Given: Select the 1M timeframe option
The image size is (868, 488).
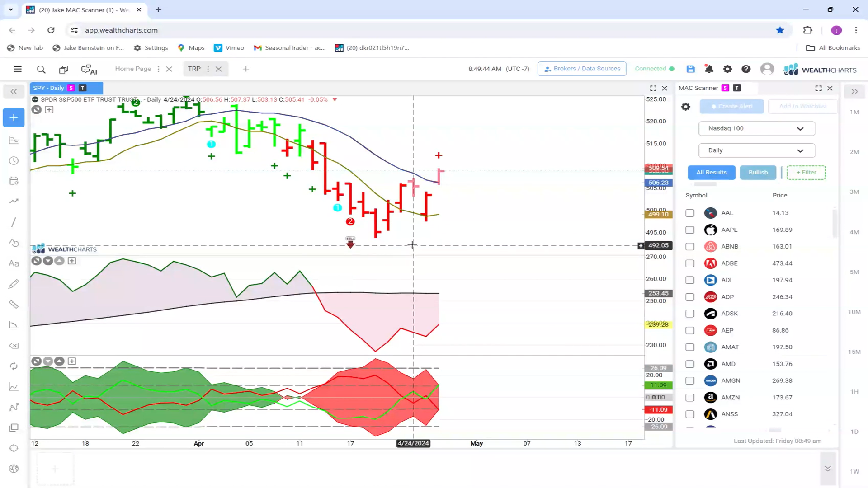Looking at the screenshot, I should pos(854,112).
